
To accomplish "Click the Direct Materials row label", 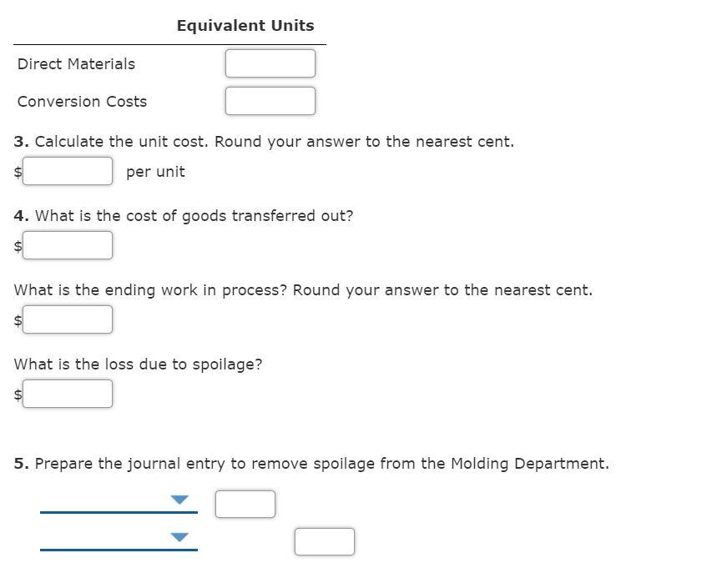I will (75, 63).
